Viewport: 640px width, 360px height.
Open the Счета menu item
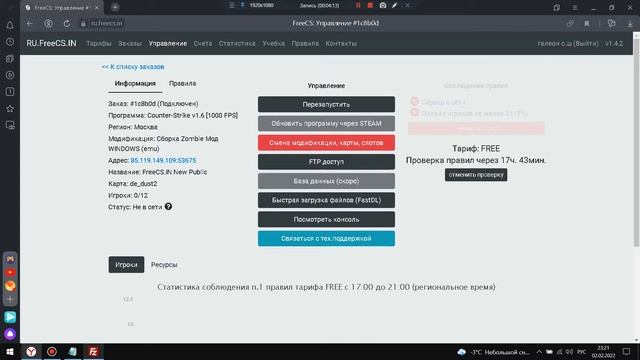203,43
